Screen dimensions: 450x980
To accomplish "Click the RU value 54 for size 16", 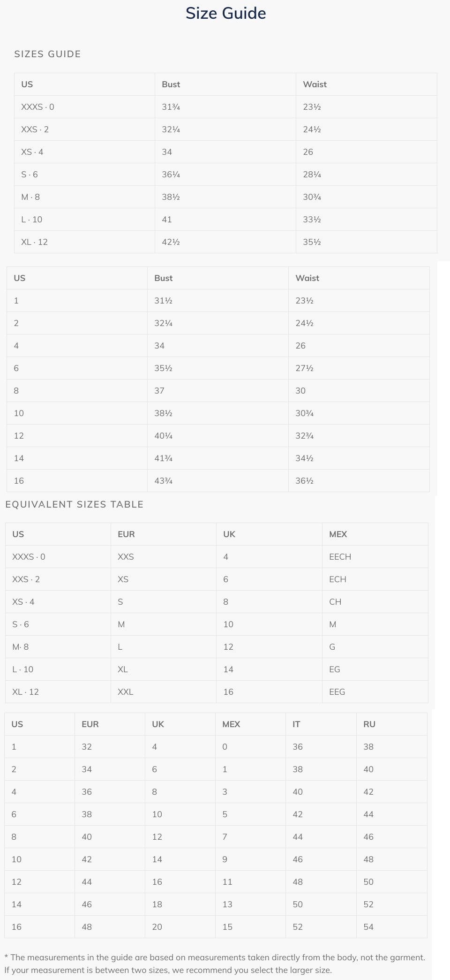I will coord(368,927).
